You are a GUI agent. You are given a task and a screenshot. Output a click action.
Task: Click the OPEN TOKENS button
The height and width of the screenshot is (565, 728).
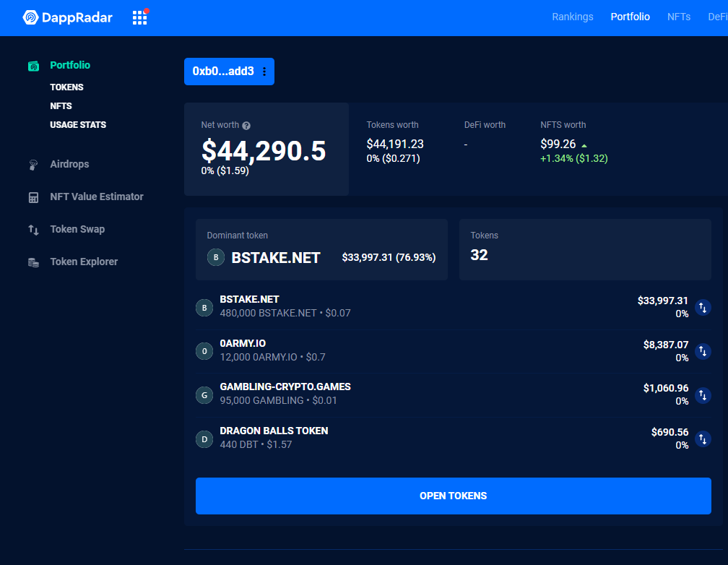pos(453,496)
